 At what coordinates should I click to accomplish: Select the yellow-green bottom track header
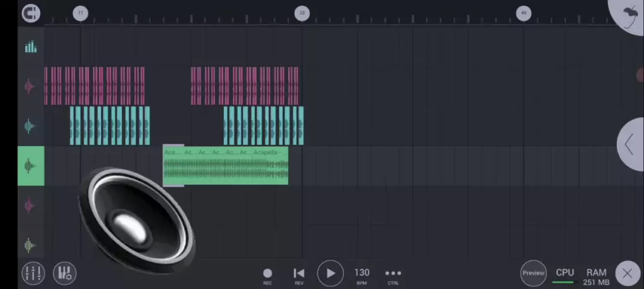(29, 245)
